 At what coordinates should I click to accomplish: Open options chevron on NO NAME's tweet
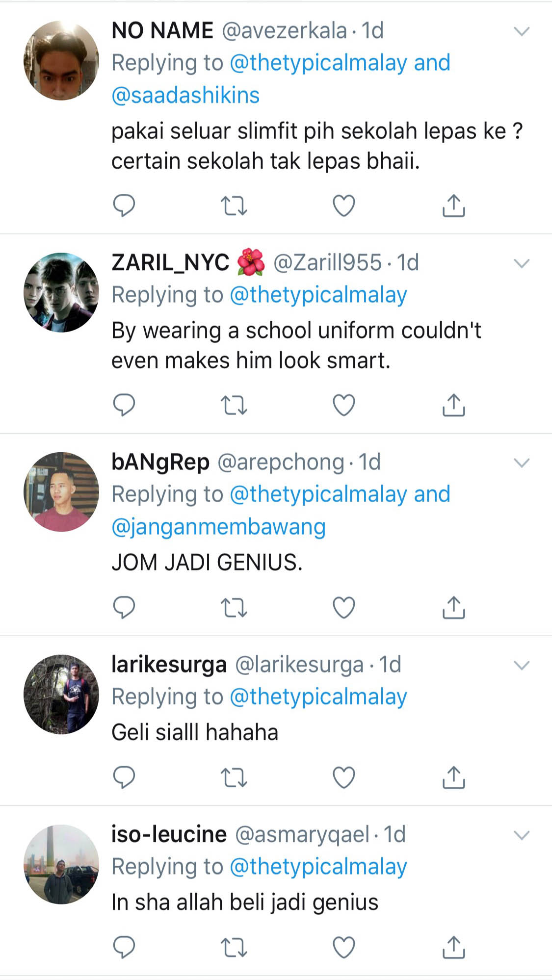522,31
